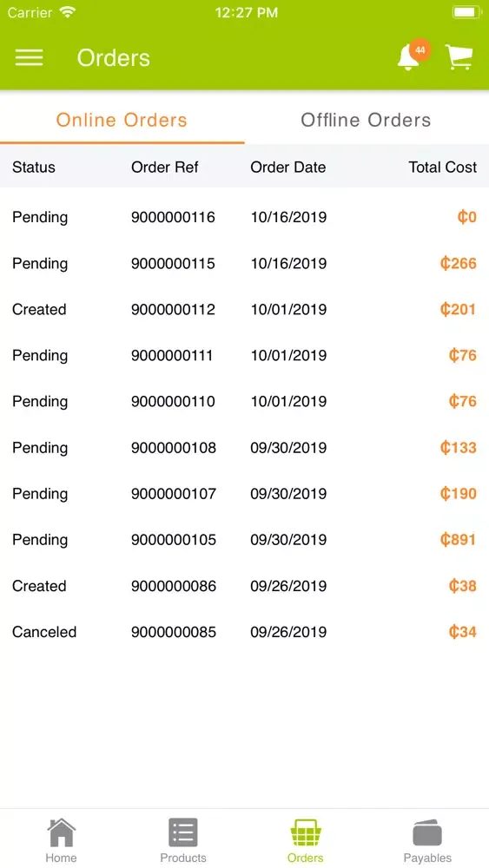
Task: Click the Status column header
Action: click(x=34, y=168)
